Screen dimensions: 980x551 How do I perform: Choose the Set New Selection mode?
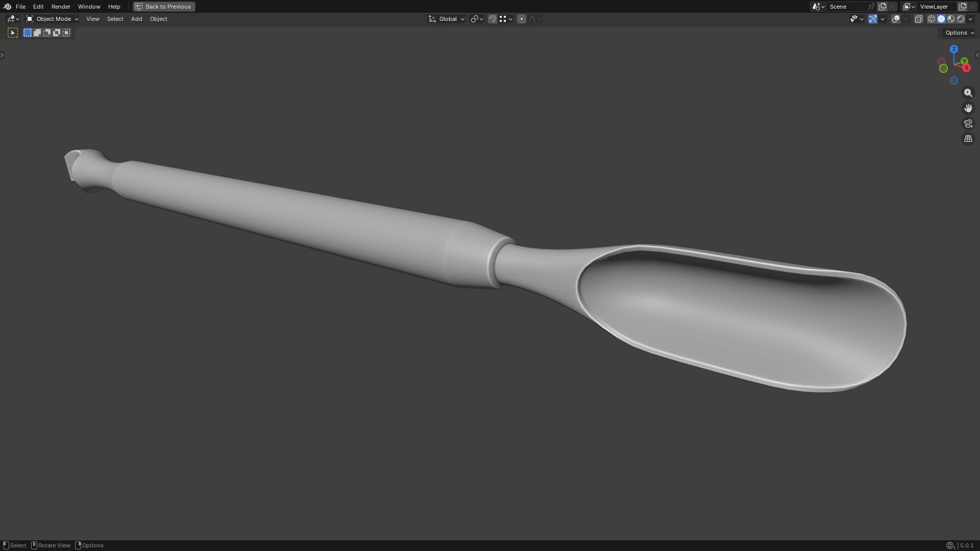[x=28, y=33]
